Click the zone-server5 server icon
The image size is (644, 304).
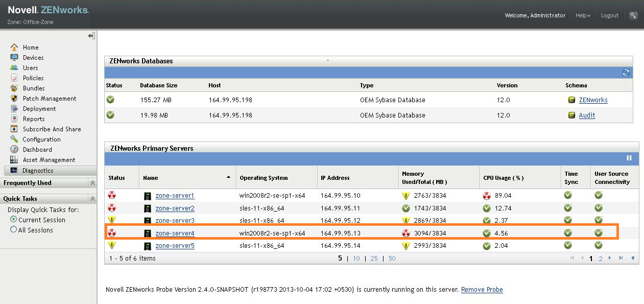coord(147,246)
